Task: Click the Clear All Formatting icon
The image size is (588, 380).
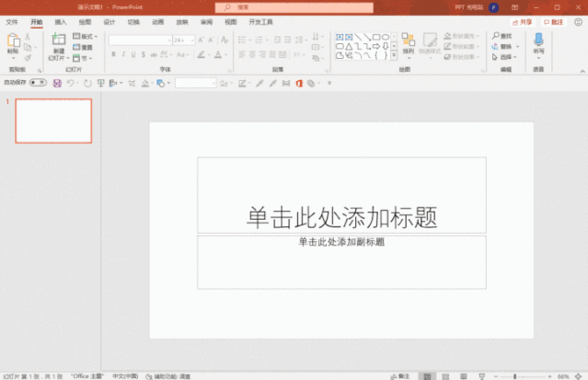Action: pos(225,40)
